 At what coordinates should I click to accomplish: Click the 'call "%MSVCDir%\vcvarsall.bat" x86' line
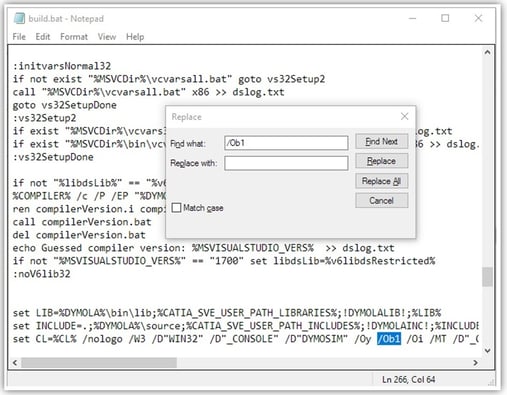pos(148,92)
